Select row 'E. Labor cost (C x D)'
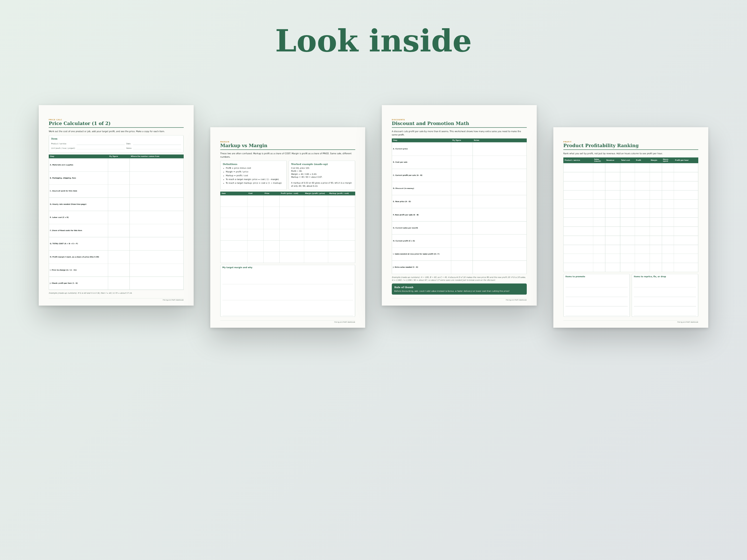The image size is (747, 560). point(116,217)
